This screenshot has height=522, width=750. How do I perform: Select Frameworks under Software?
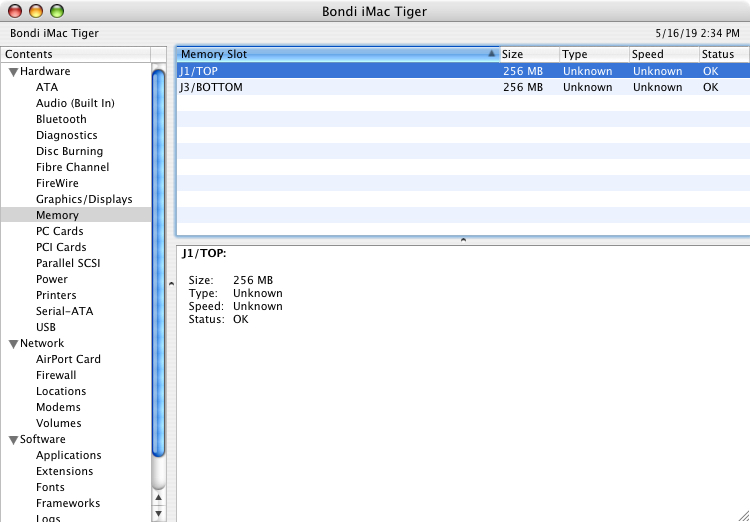(68, 503)
